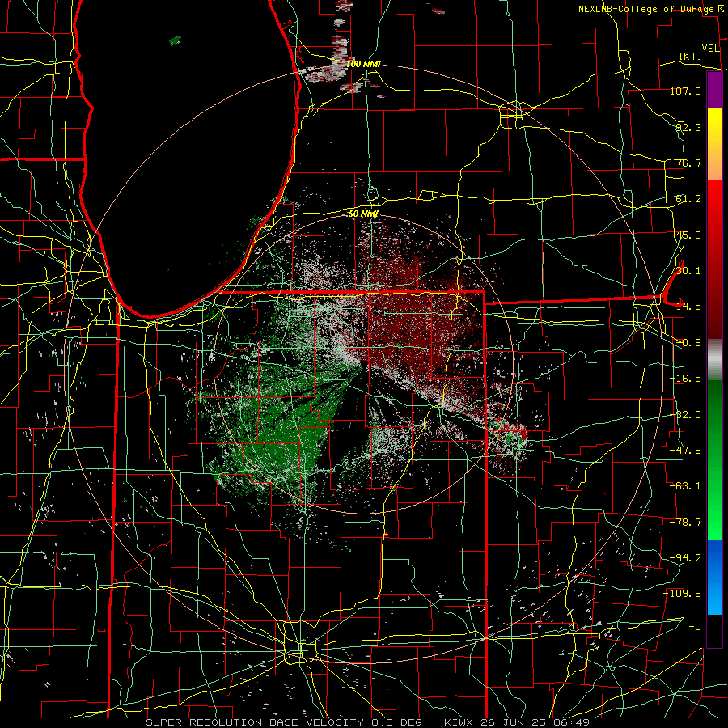The height and width of the screenshot is (728, 728).
Task: Click the 30.1 velocity scale value
Action: [x=688, y=271]
